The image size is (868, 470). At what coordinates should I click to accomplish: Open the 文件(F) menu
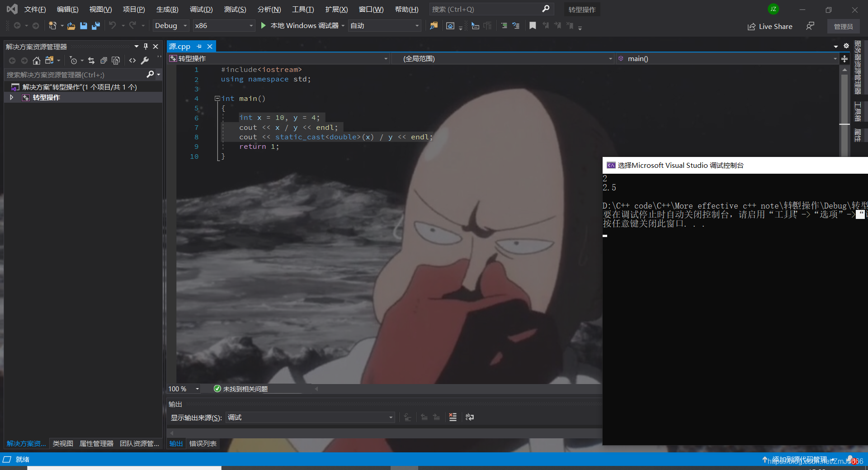click(35, 9)
